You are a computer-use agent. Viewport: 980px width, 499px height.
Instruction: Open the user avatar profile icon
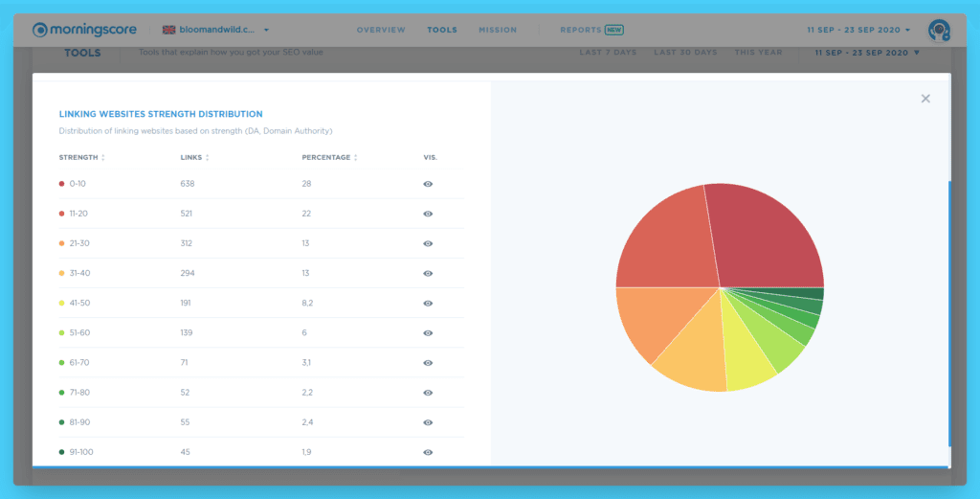pyautogui.click(x=939, y=30)
